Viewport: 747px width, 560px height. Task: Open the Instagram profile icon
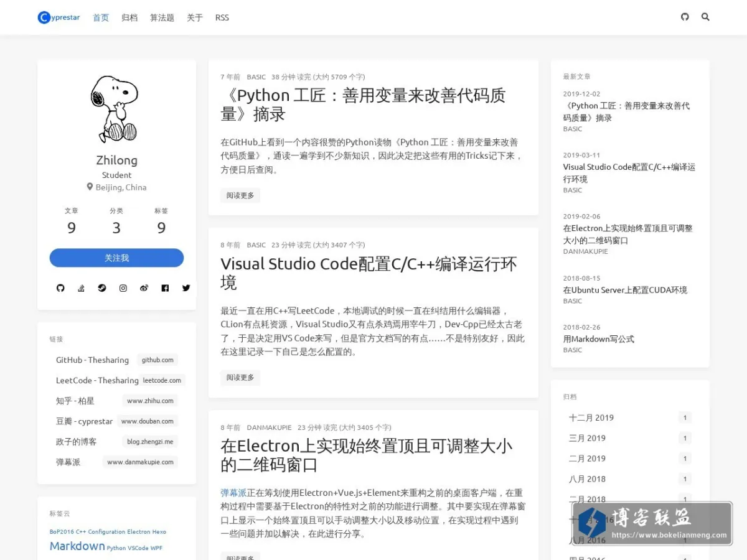click(123, 288)
